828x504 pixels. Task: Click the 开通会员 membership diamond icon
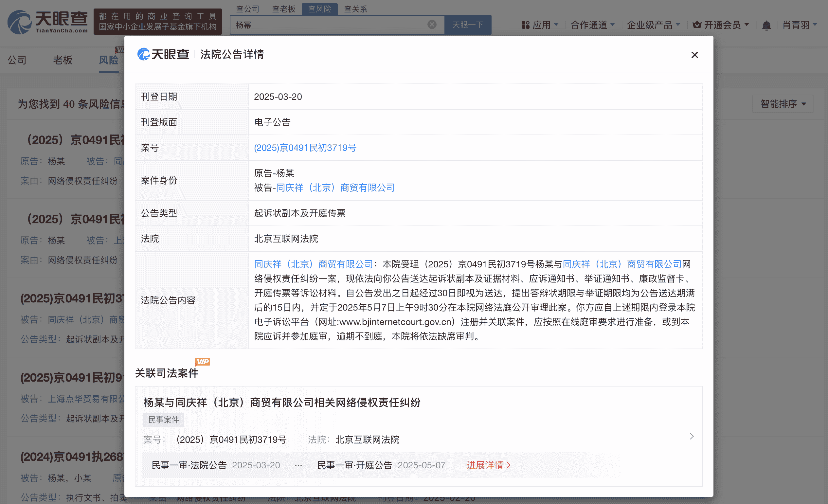tap(697, 25)
